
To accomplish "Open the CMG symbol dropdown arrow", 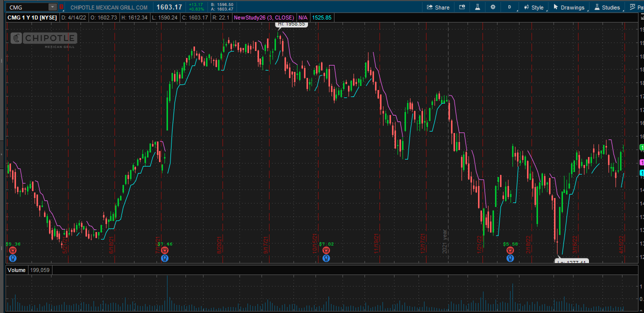I will pyautogui.click(x=52, y=7).
